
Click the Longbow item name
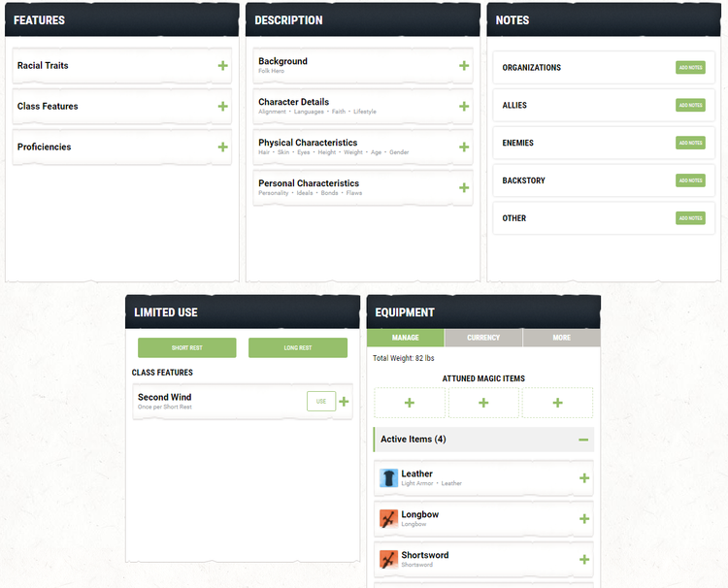coord(419,514)
